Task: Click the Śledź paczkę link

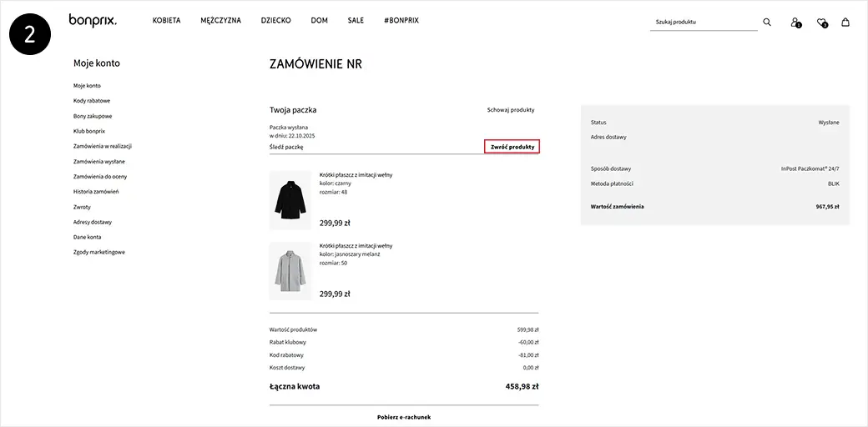Action: [286, 147]
